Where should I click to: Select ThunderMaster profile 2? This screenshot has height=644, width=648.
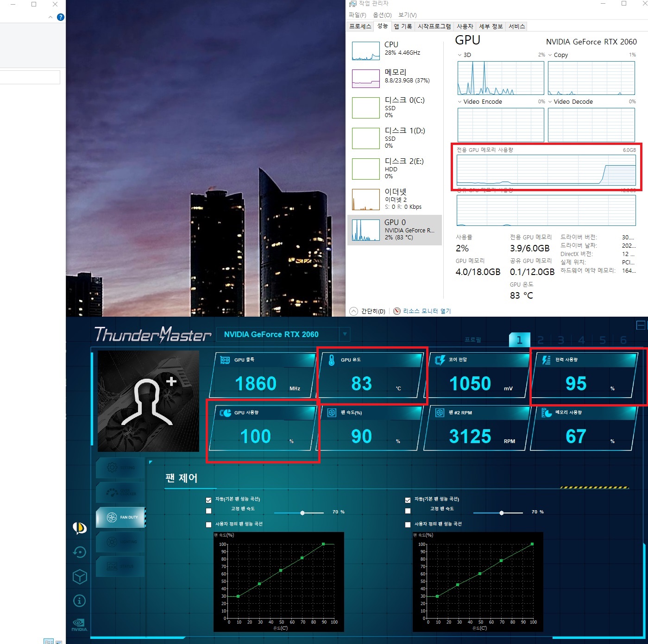click(541, 340)
